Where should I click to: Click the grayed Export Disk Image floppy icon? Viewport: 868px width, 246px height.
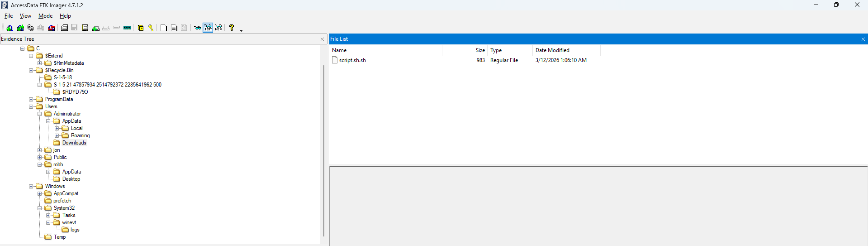coord(74,28)
